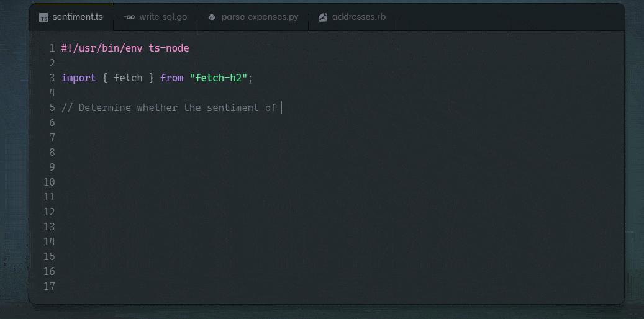The width and height of the screenshot is (644, 319).
Task: Click line number 5 in the gutter
Action: pos(52,108)
